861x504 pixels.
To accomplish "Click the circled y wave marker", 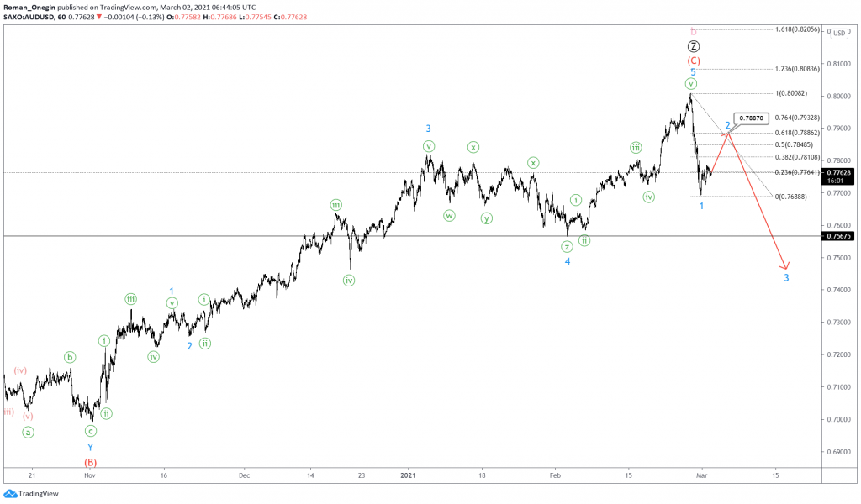I will tap(485, 218).
